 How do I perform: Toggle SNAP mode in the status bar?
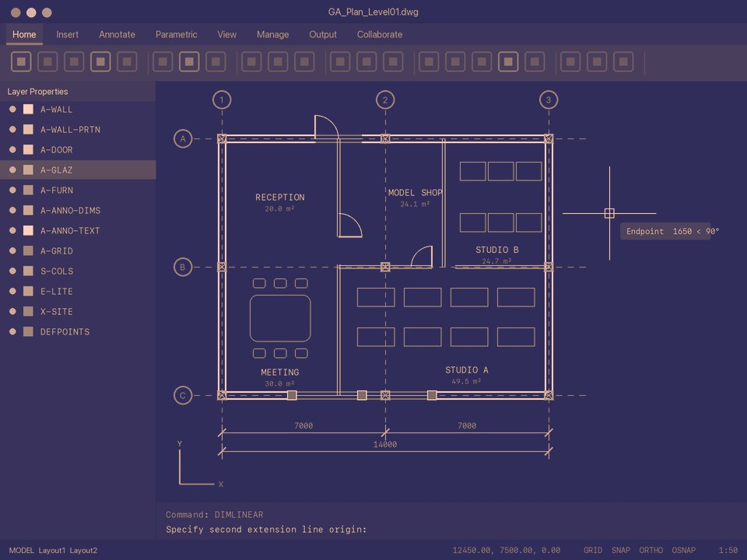(x=620, y=551)
